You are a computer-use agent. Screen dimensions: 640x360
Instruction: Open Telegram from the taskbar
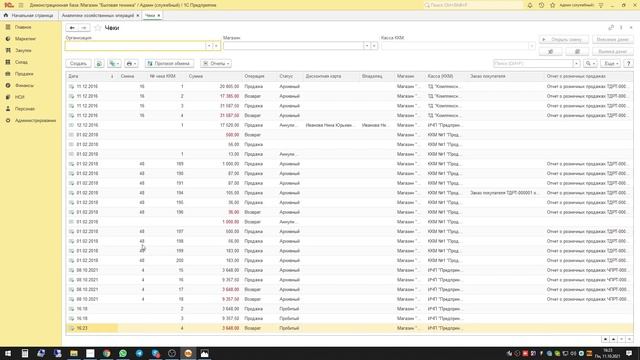pos(139,353)
